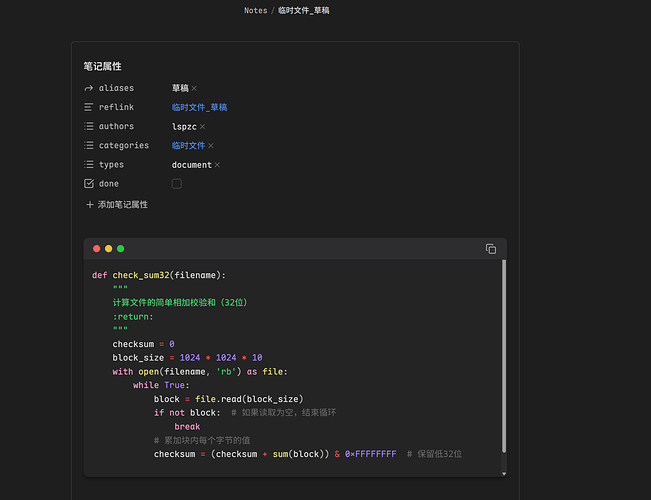Screen dimensions: 651x500
Task: Click the reflink property name
Action: coord(116,107)
